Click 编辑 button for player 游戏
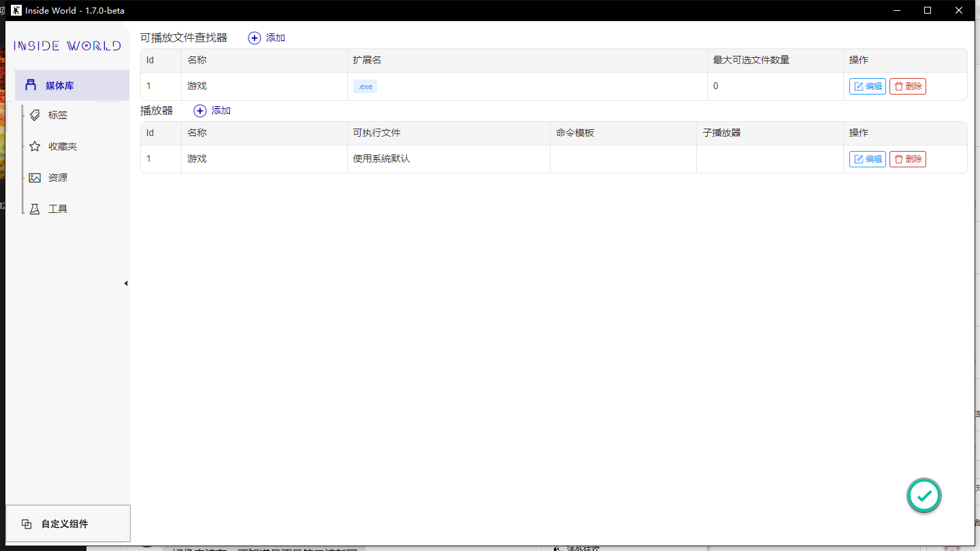 867,158
